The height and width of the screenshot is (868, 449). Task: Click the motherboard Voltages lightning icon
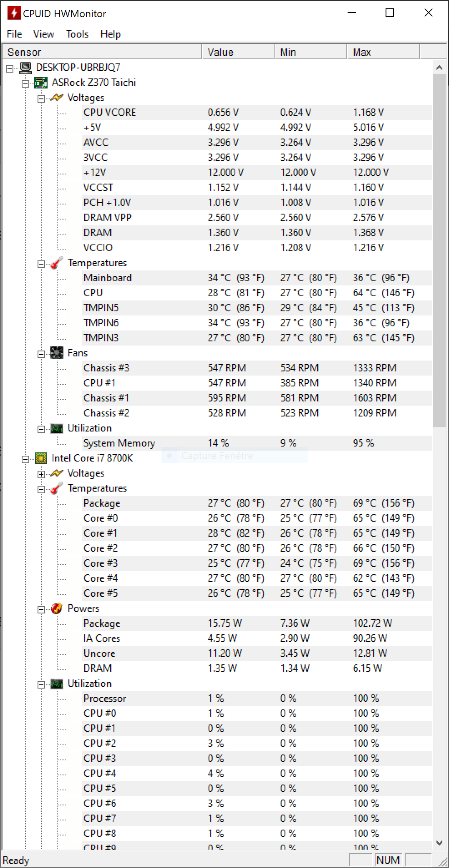[x=57, y=98]
